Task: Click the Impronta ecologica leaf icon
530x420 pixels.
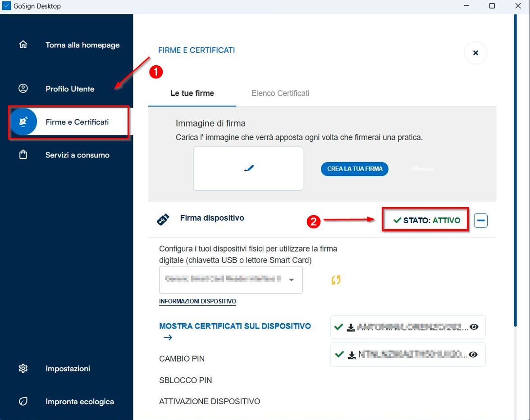Action: (23, 402)
